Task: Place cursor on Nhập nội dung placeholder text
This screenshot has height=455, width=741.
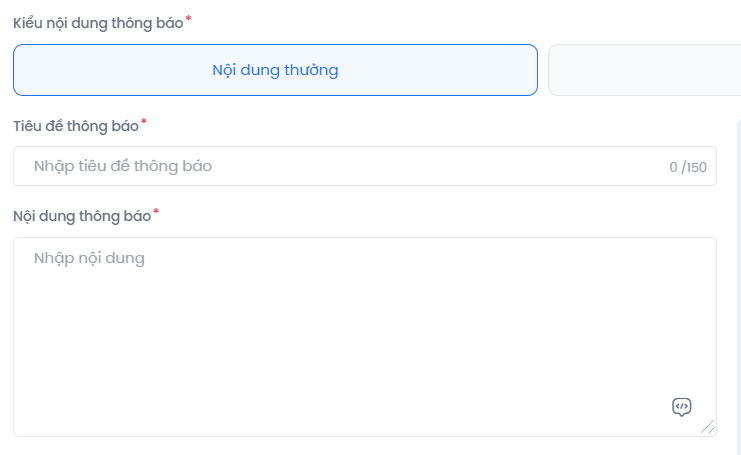Action: [x=89, y=258]
